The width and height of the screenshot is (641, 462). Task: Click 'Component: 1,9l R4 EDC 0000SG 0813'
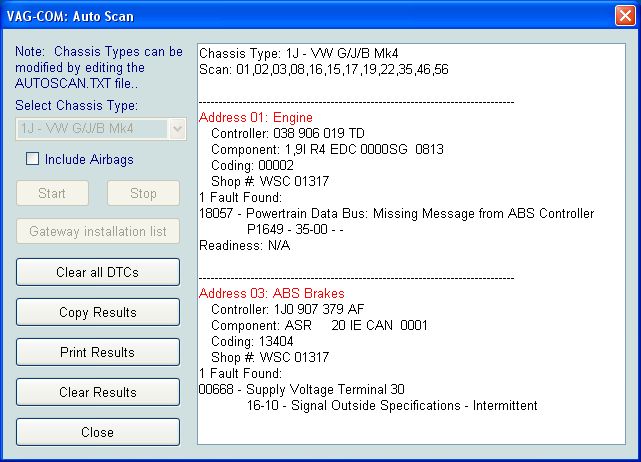(327, 149)
